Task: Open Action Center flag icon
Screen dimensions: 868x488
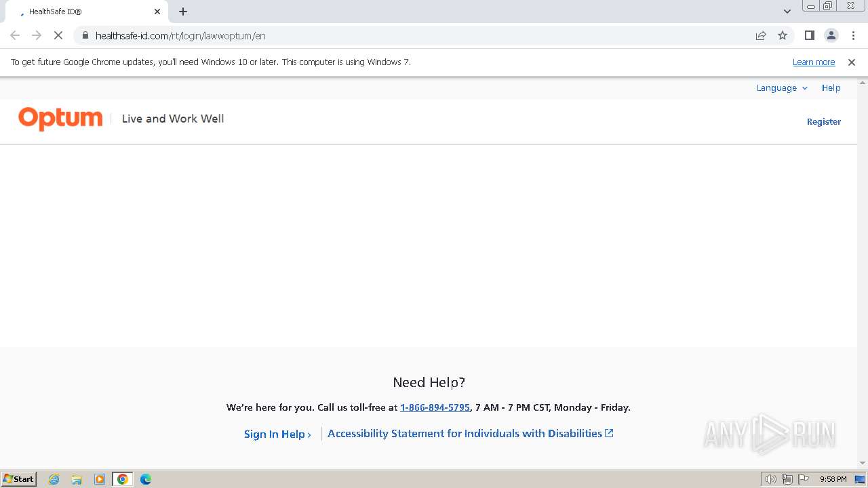Action: (804, 479)
